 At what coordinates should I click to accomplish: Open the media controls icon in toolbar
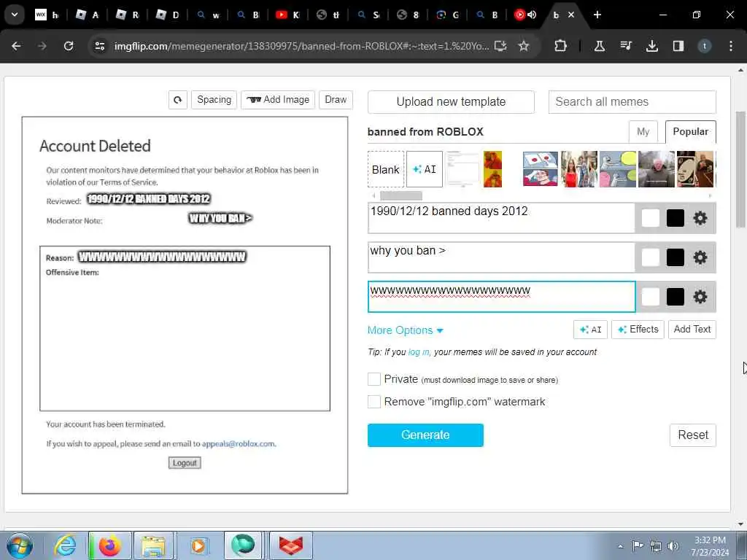[625, 46]
